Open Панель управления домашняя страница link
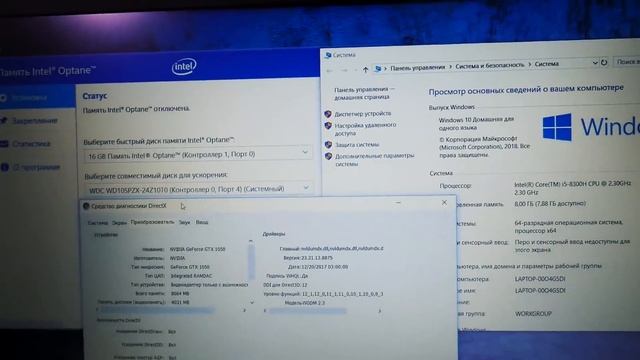The height and width of the screenshot is (360, 640). point(364,93)
